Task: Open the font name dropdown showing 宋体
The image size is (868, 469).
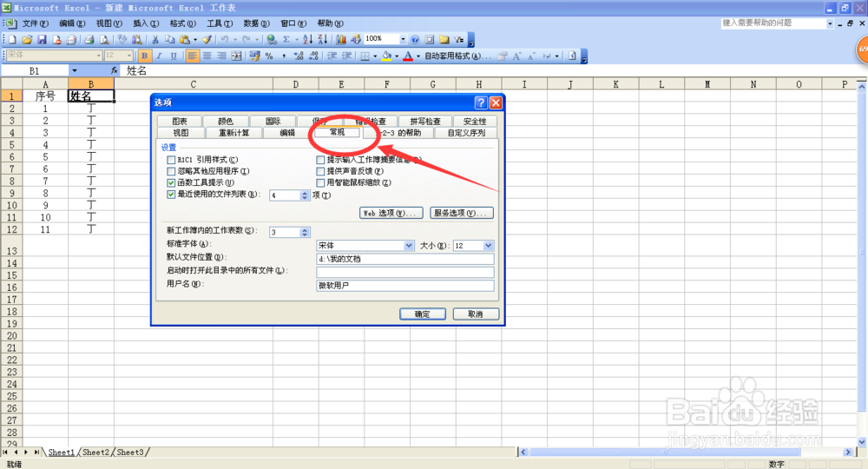Action: click(x=99, y=56)
